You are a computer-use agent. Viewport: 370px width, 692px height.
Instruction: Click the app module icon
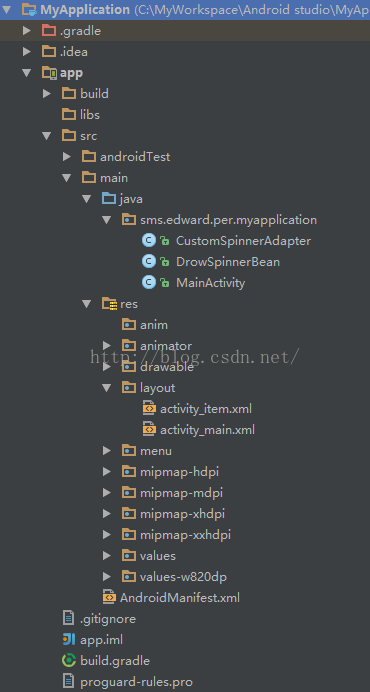pyautogui.click(x=49, y=73)
